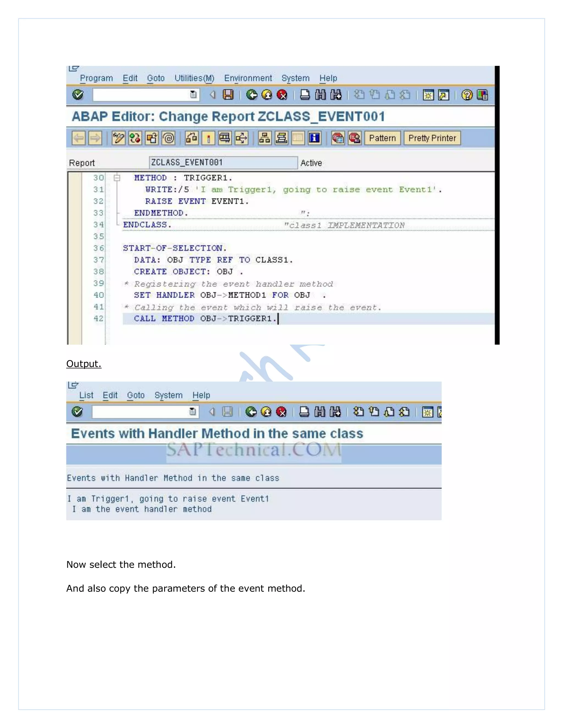Open the Help menu in ABAP Editor
This screenshot has height=728, width=563.
point(328,78)
